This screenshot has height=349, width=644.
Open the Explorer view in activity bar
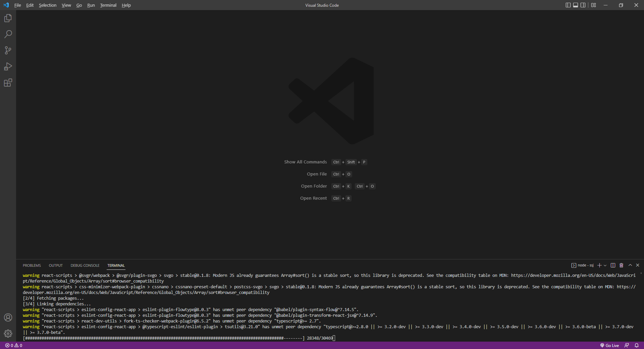click(8, 18)
